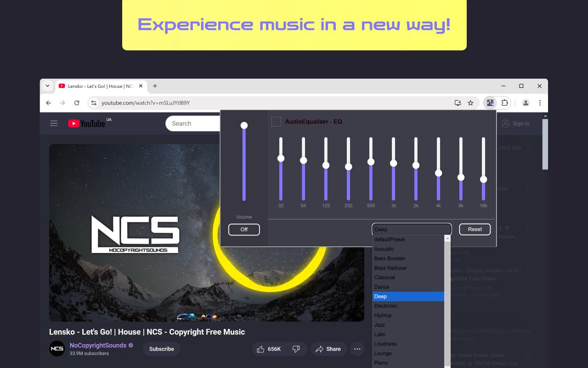Click the preset list scrollbar
This screenshot has height=368, width=588.
[x=447, y=301]
